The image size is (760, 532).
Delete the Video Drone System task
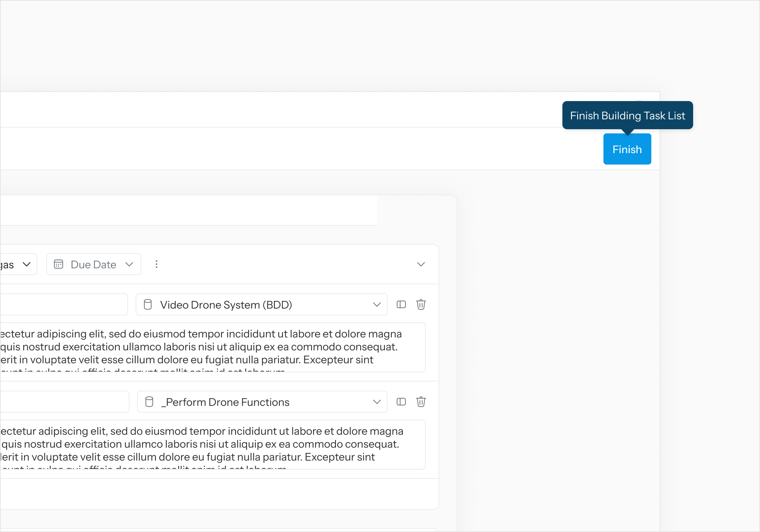click(421, 305)
